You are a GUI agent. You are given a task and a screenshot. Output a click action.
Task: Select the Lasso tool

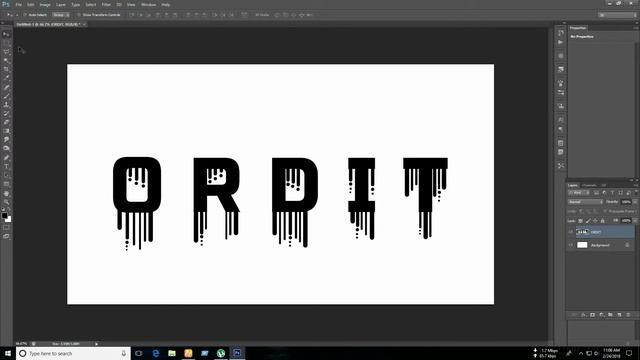pos(6,52)
